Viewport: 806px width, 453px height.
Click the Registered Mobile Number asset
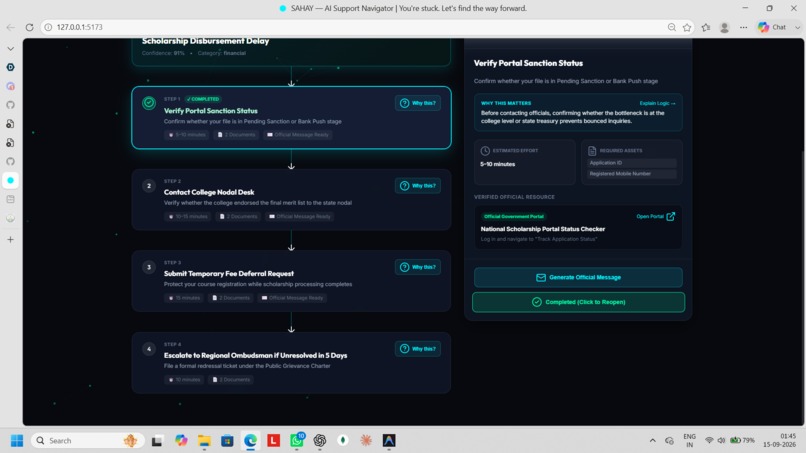[631, 174]
